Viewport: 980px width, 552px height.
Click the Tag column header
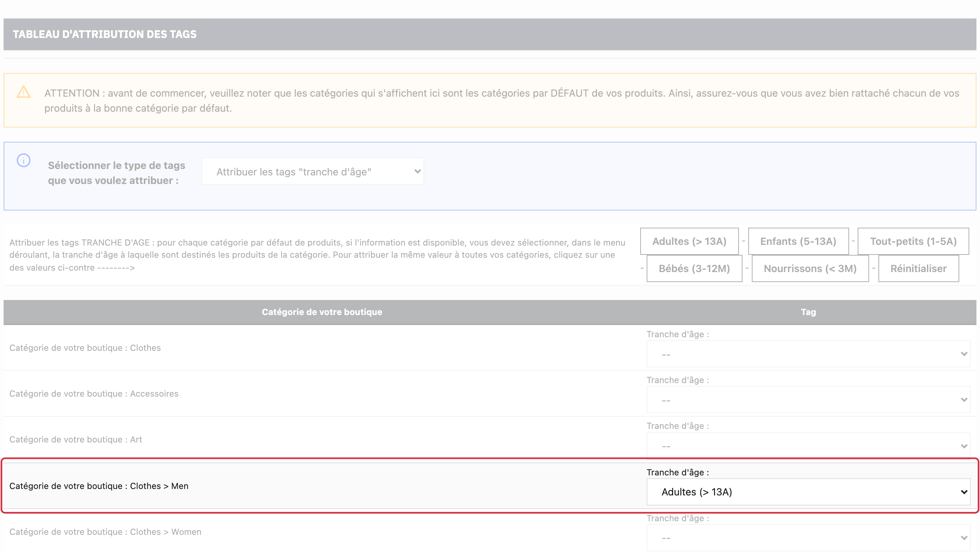pyautogui.click(x=808, y=312)
